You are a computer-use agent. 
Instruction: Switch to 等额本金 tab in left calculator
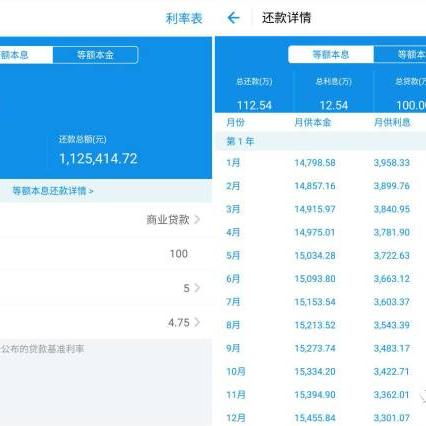[x=95, y=55]
